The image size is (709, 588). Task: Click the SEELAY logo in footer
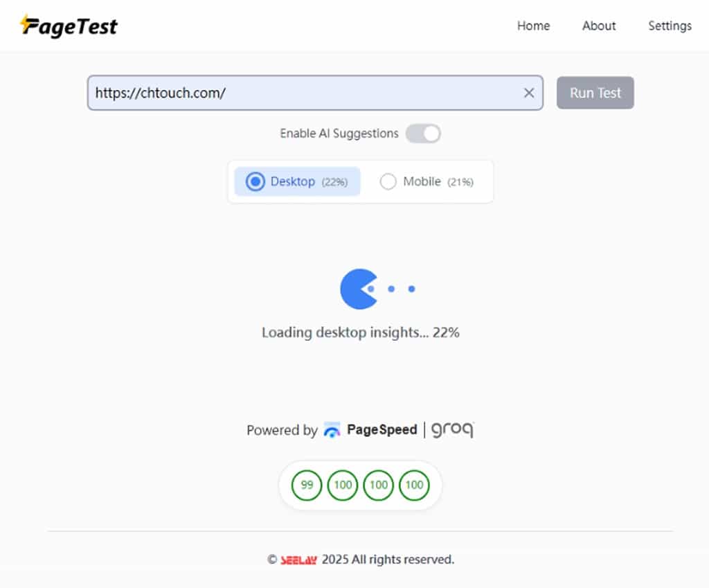tap(299, 560)
